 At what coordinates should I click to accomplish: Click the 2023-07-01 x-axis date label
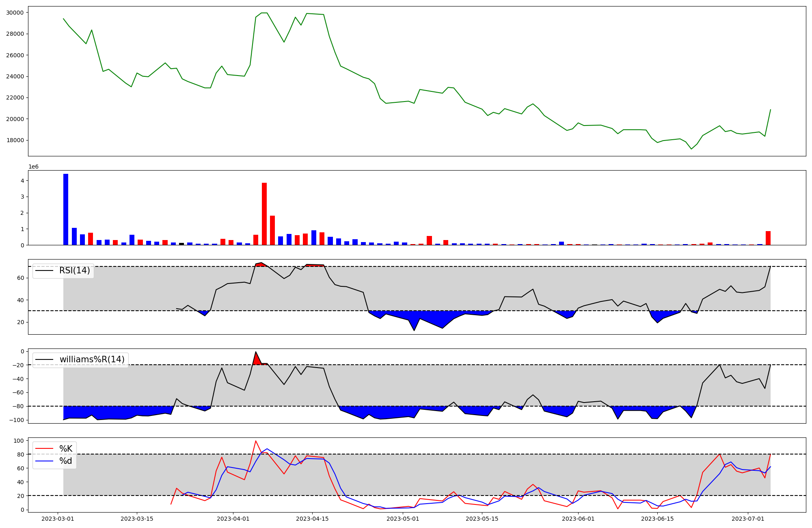[748, 519]
